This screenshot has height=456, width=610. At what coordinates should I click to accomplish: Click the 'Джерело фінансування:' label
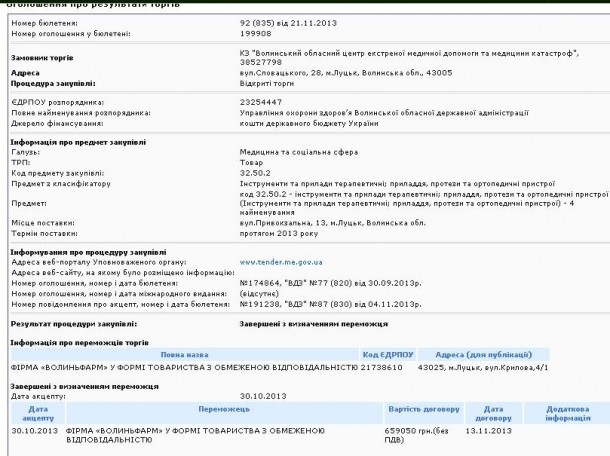tap(58, 123)
